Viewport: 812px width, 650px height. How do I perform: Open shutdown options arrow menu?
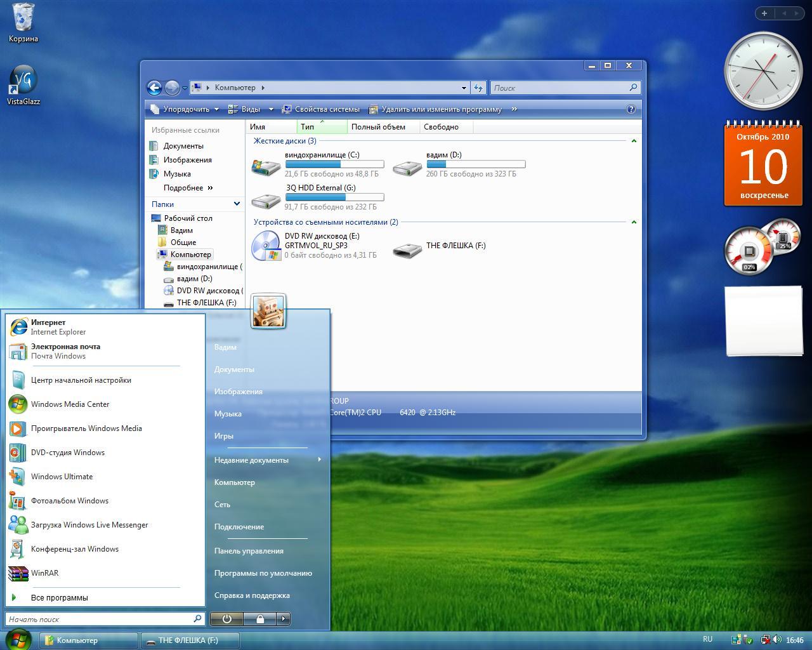pos(283,619)
